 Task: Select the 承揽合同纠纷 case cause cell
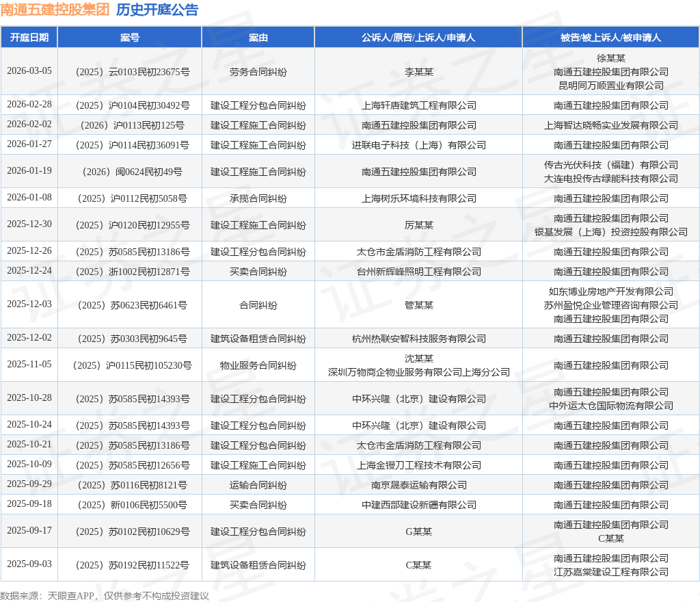(258, 198)
